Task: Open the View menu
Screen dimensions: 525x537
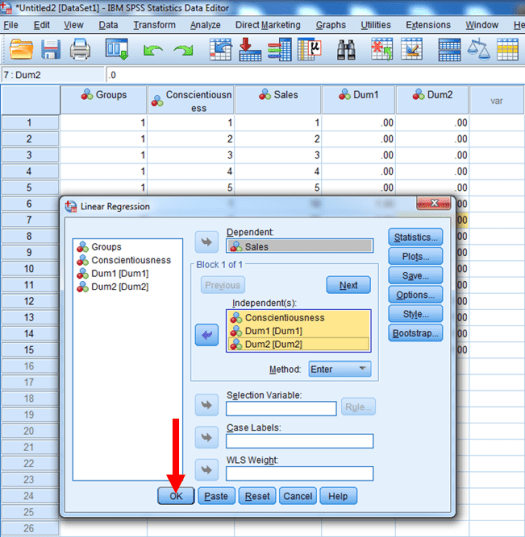Action: [x=73, y=25]
